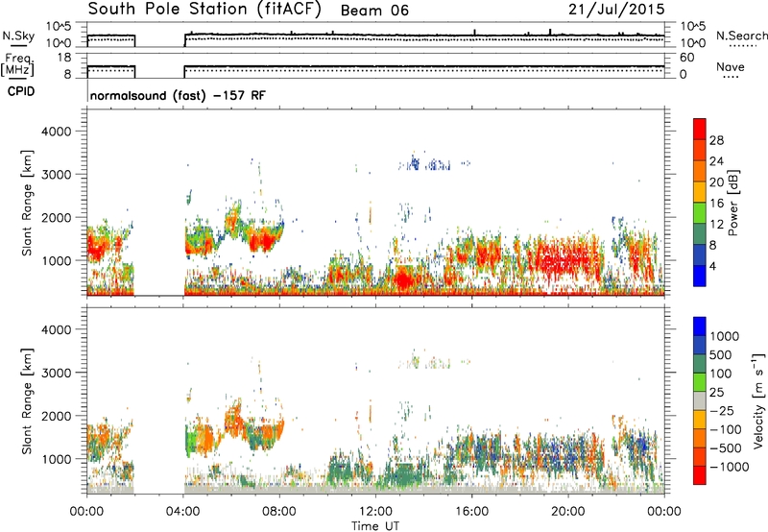Click the 'South Pole Station (fitACF)' title
768x532 pixels.
point(204,10)
